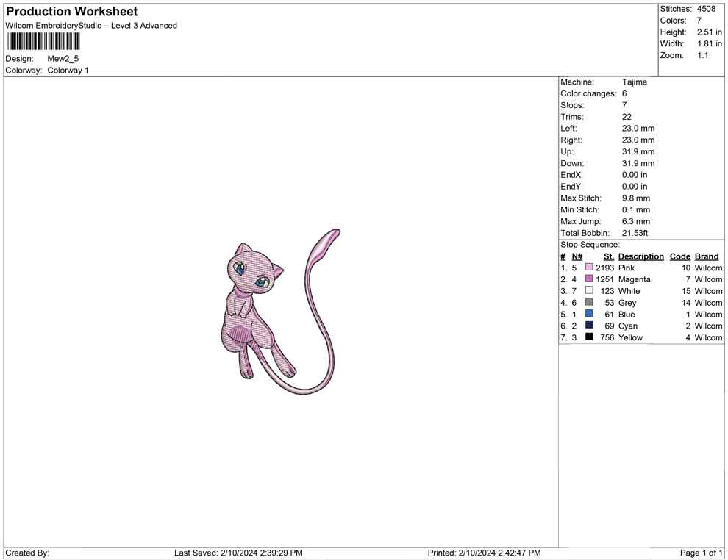Click the Pink thread color swatch
Screen dimensions: 728x560
coord(589,268)
